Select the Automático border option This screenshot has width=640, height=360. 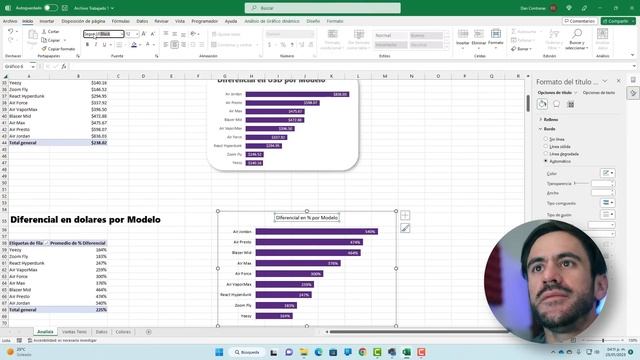coord(546,161)
